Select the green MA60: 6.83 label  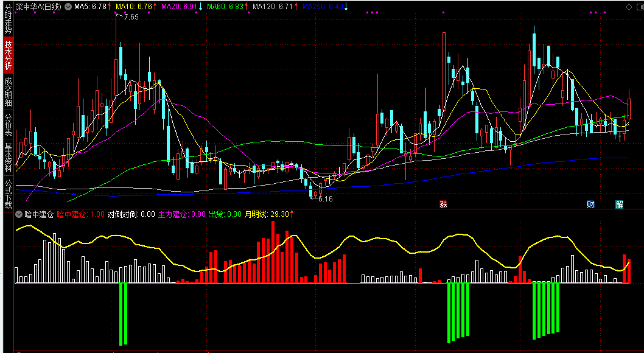225,7
